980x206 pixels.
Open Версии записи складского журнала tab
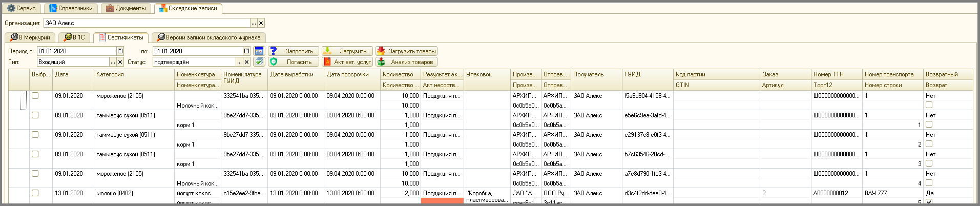pos(208,37)
